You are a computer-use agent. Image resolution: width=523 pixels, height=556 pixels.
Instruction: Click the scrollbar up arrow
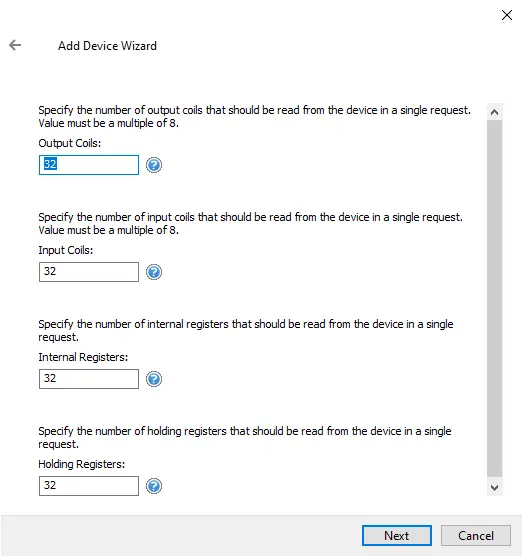click(x=494, y=112)
